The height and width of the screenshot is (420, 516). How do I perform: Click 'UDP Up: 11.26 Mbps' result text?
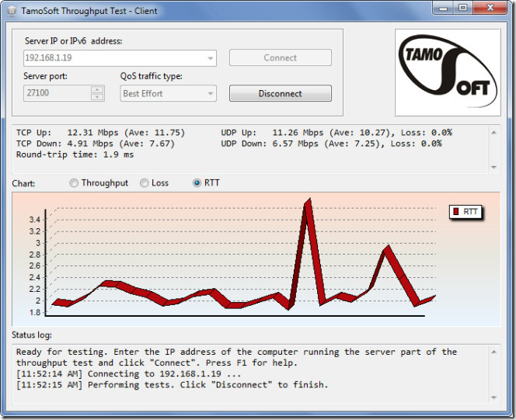(272, 133)
